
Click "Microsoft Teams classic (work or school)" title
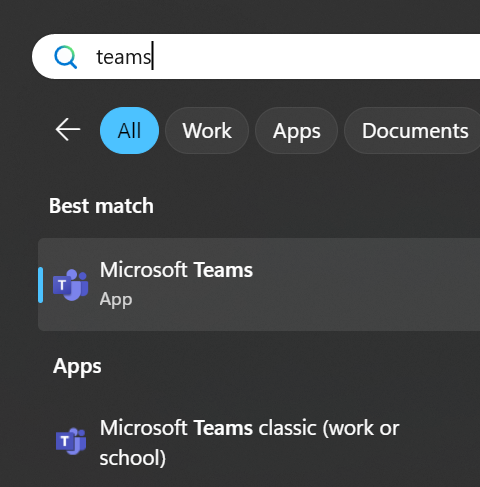coord(249,442)
